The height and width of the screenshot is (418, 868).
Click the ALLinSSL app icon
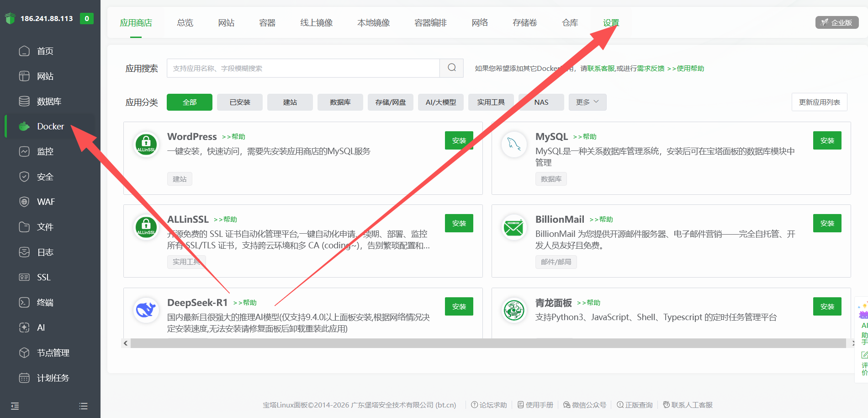146,227
